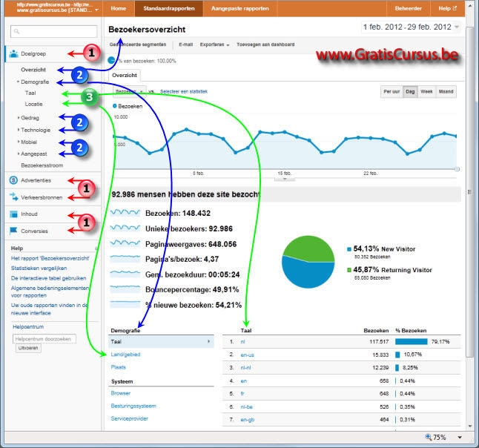Open the Plaats link
479x448 pixels.
point(118,367)
